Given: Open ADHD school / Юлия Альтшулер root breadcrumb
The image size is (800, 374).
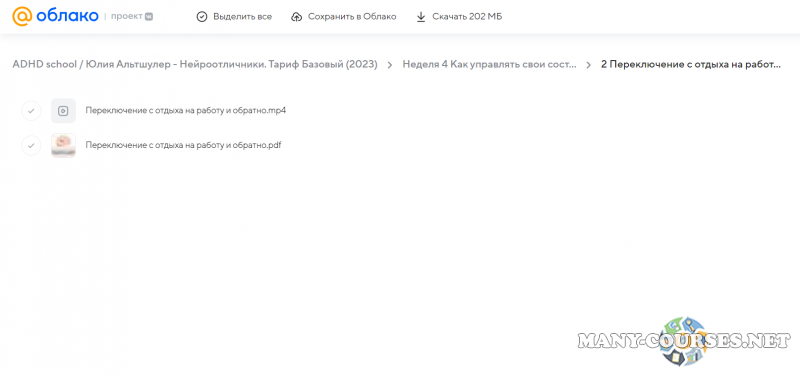Looking at the screenshot, I should (x=195, y=64).
